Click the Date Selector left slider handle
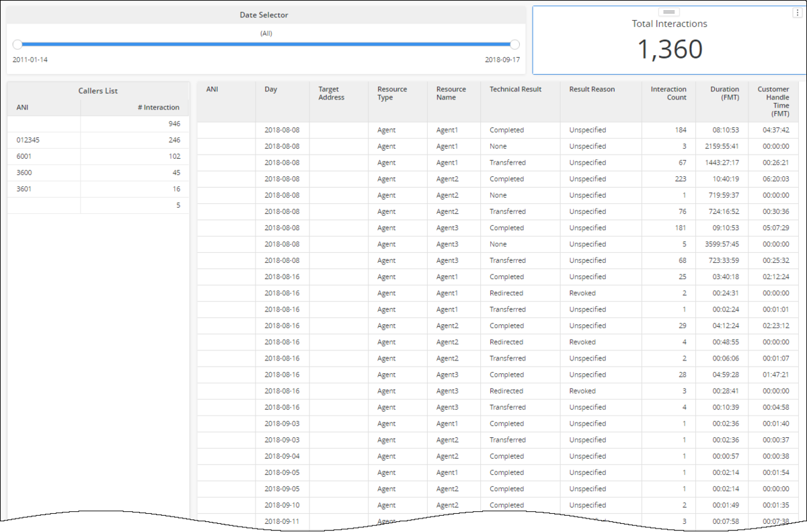Viewport: 807px width, 532px height. click(17, 44)
